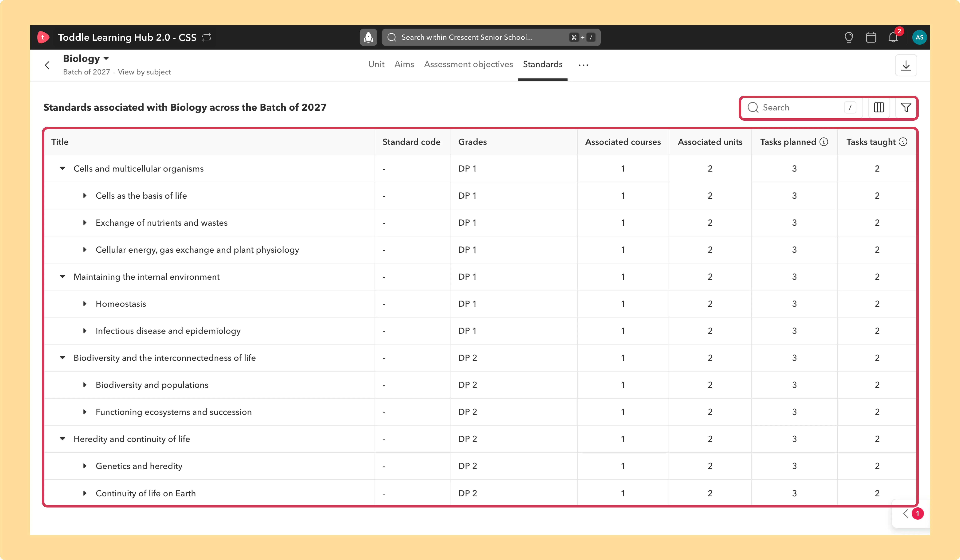Open the Assessment objectives tab
This screenshot has width=960, height=560.
pos(469,64)
